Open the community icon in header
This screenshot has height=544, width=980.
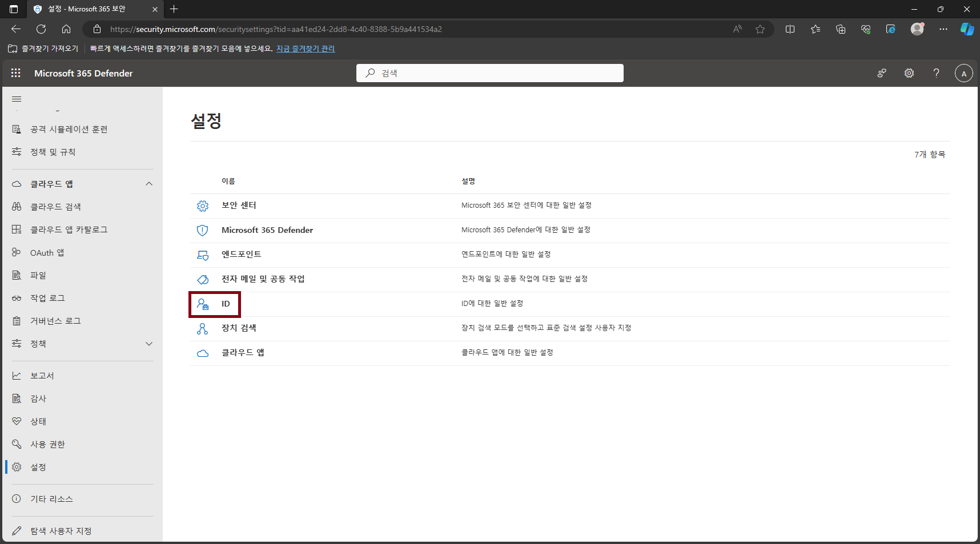pyautogui.click(x=882, y=73)
